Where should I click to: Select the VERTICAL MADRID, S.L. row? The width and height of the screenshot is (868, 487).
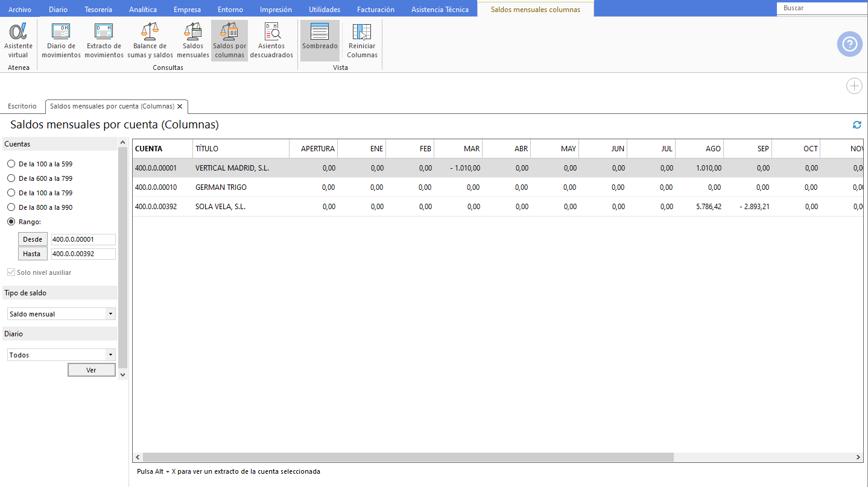(x=498, y=168)
